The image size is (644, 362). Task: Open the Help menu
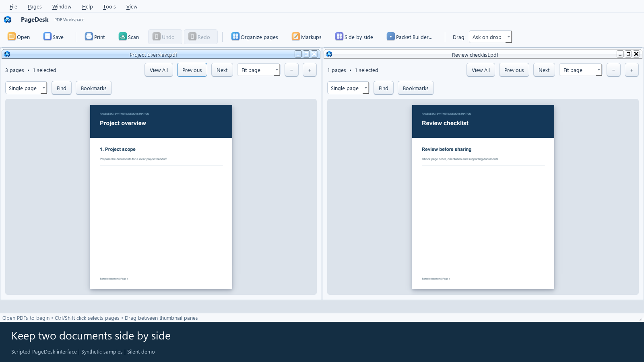[x=87, y=6]
